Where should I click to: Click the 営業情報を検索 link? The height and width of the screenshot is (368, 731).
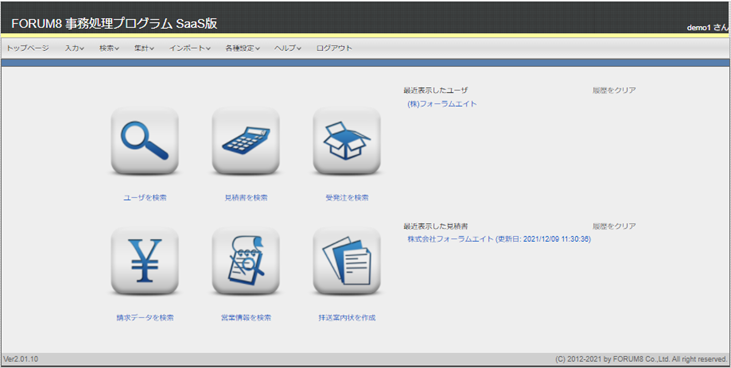pyautogui.click(x=246, y=318)
